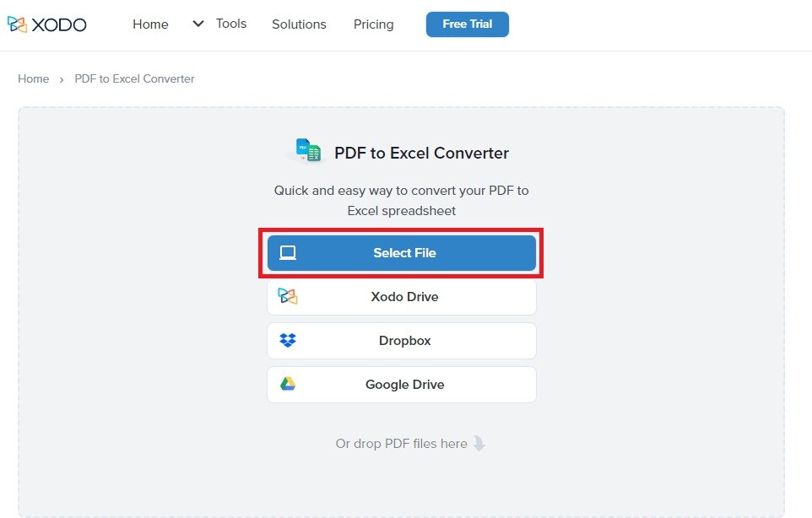The image size is (812, 518).
Task: Open the Pricing page
Action: (373, 24)
